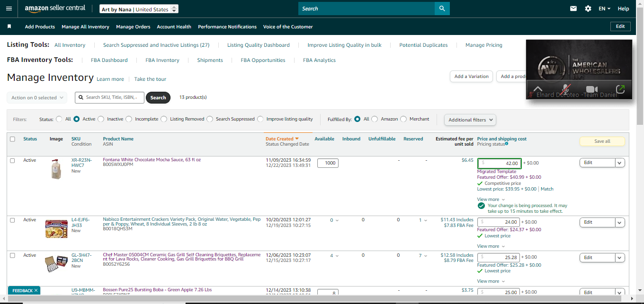Image resolution: width=644 pixels, height=304 pixels.
Task: Select the Search Suppressed status filter
Action: tap(210, 119)
